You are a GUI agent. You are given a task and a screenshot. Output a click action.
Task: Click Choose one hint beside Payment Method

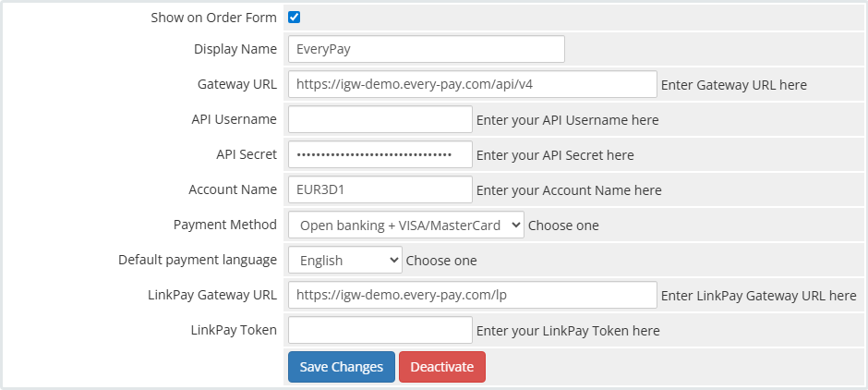pyautogui.click(x=563, y=225)
